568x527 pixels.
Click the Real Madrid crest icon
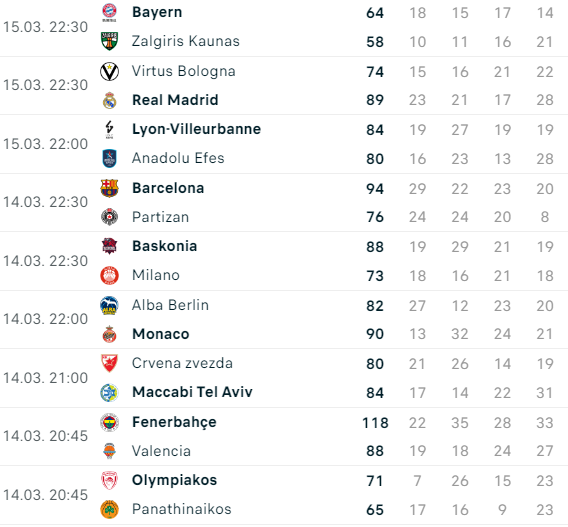(109, 100)
